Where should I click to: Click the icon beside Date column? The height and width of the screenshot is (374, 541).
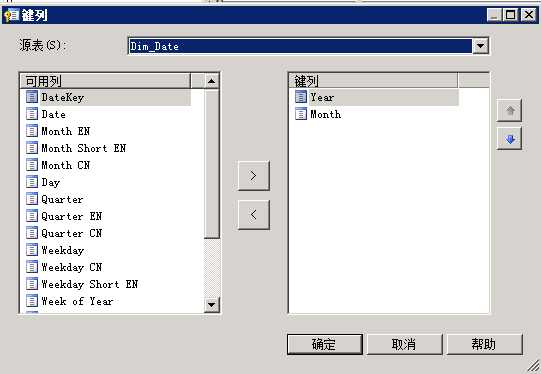[x=32, y=114]
